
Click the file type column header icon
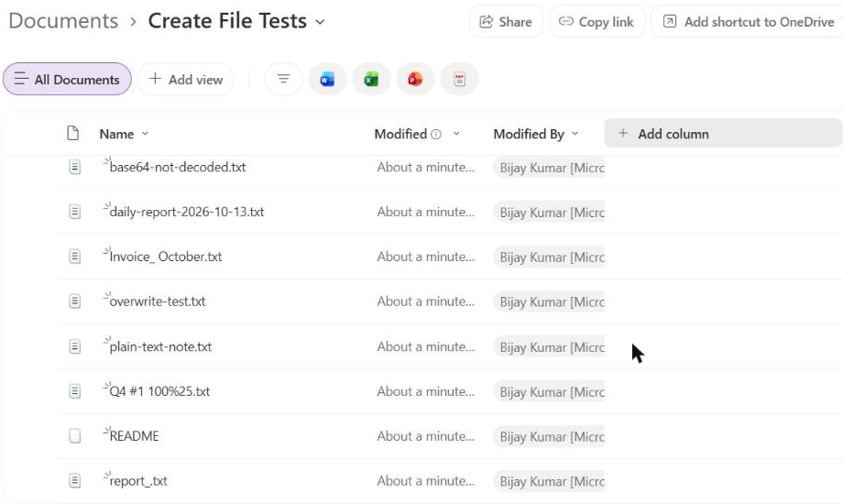(73, 134)
